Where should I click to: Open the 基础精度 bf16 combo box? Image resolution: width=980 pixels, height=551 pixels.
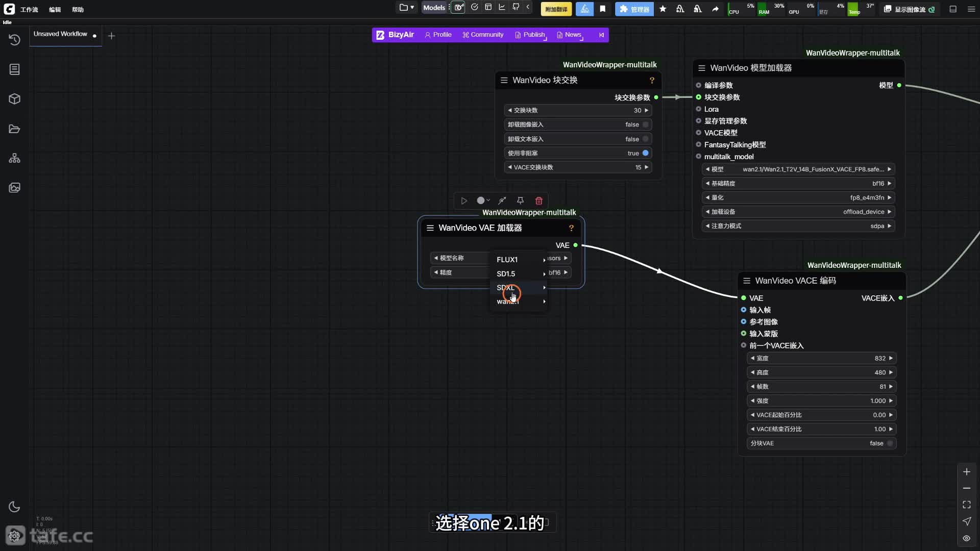tap(798, 183)
